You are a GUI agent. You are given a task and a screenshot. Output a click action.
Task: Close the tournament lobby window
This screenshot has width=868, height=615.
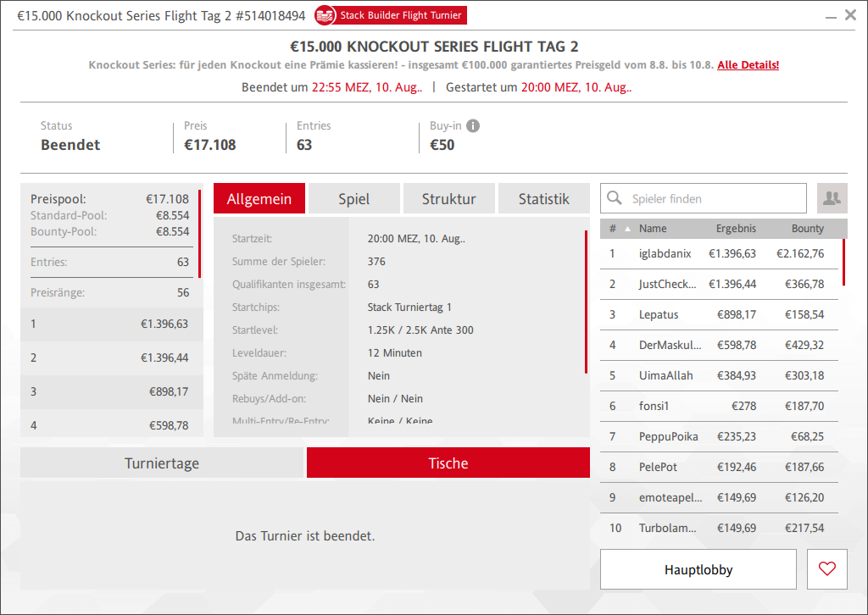coord(850,14)
